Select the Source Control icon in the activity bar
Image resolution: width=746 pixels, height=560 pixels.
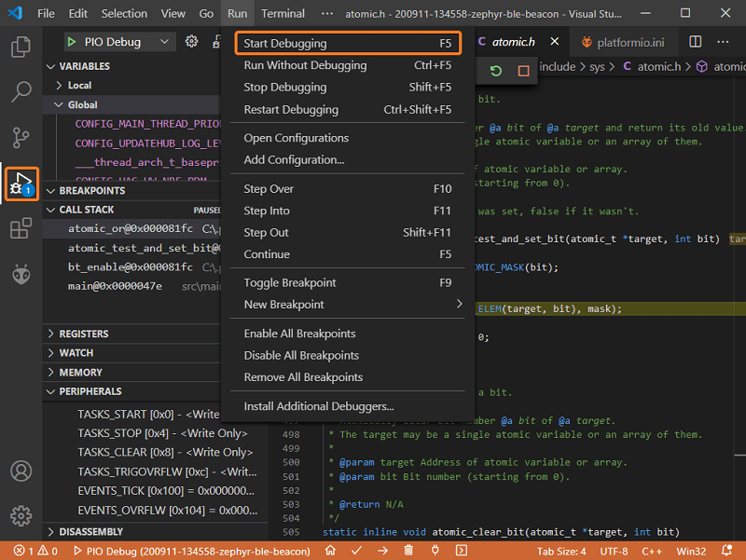[21, 138]
